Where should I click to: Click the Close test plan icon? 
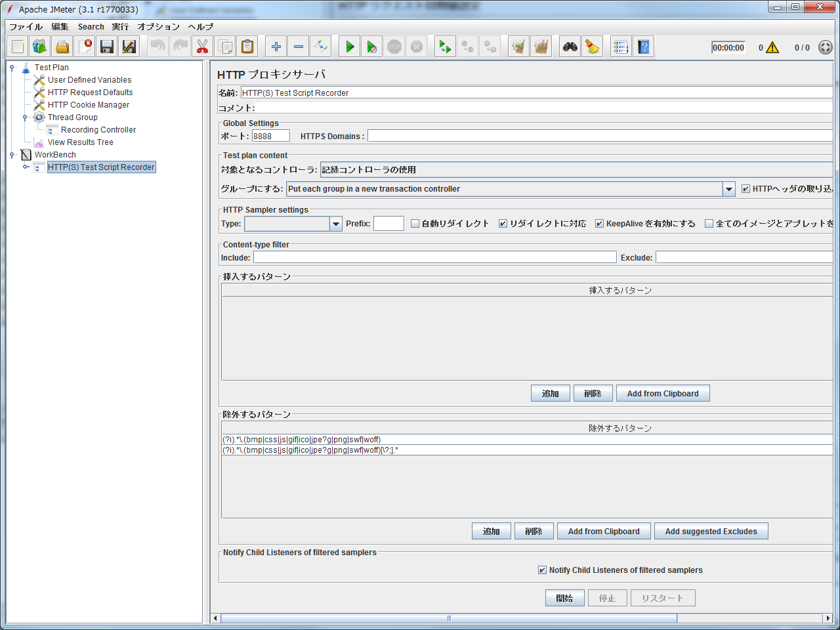85,47
